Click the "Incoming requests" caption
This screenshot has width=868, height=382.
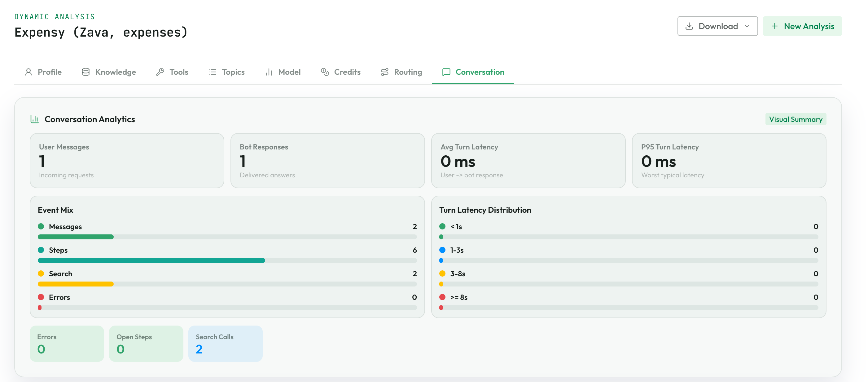66,175
